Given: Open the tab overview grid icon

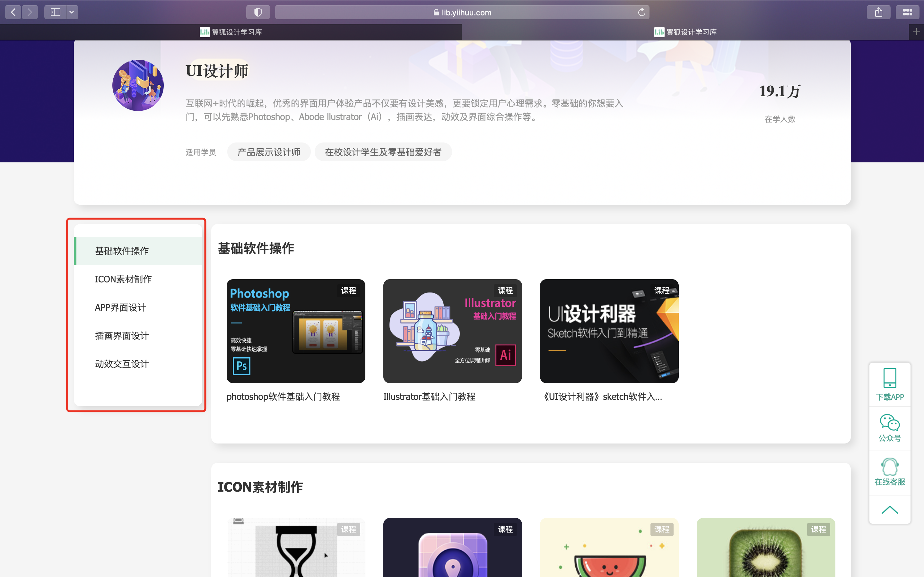Looking at the screenshot, I should coord(907,12).
